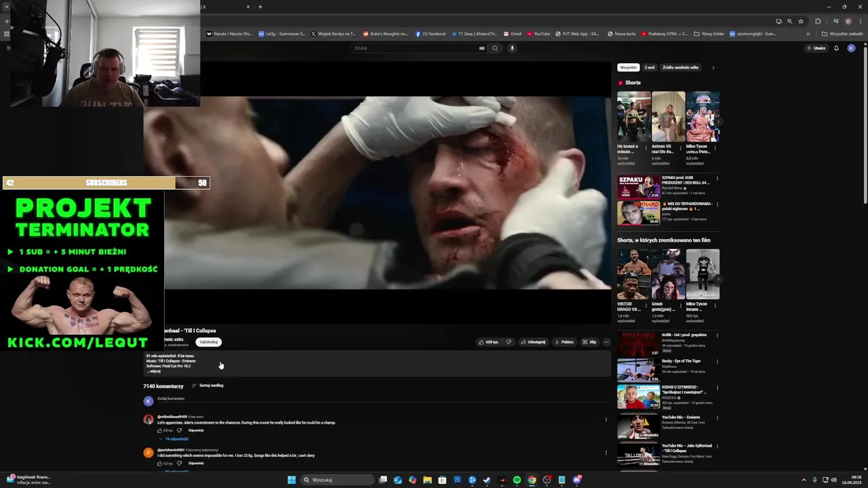Screen dimensions: 868x488
Task: Open options for 'SZPAKU prod. KUBI' video
Action: click(x=717, y=179)
